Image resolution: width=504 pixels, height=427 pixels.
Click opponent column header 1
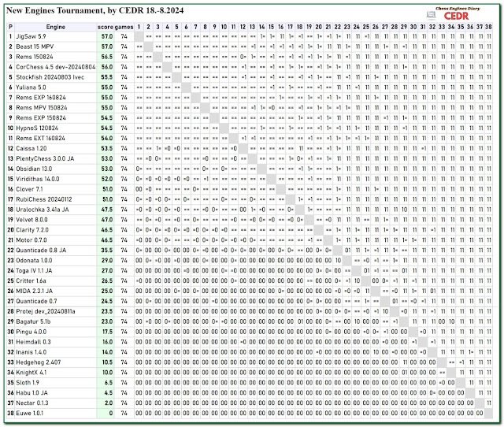pos(139,27)
